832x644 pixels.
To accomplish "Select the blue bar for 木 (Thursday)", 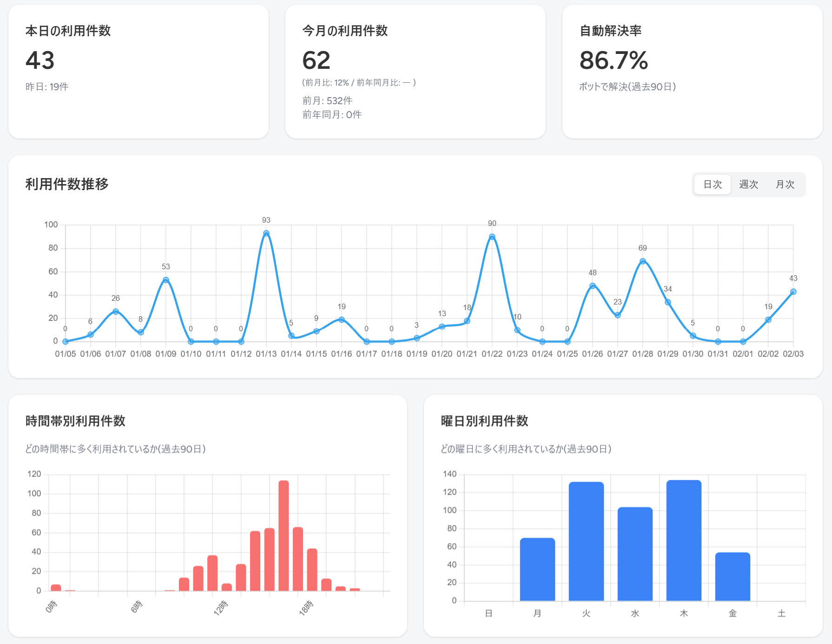I will (x=684, y=540).
